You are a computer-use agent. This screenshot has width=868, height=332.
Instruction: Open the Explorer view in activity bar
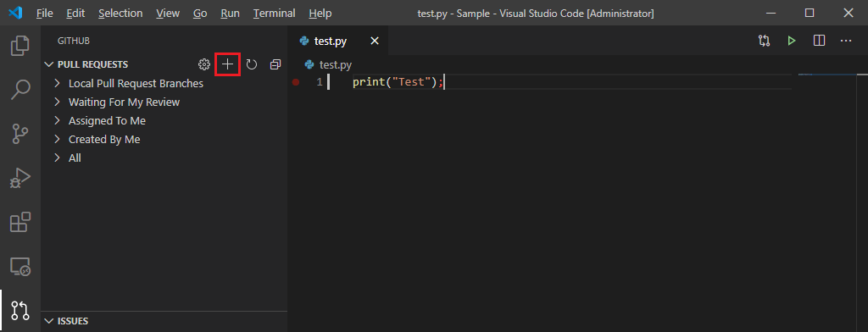[x=20, y=46]
